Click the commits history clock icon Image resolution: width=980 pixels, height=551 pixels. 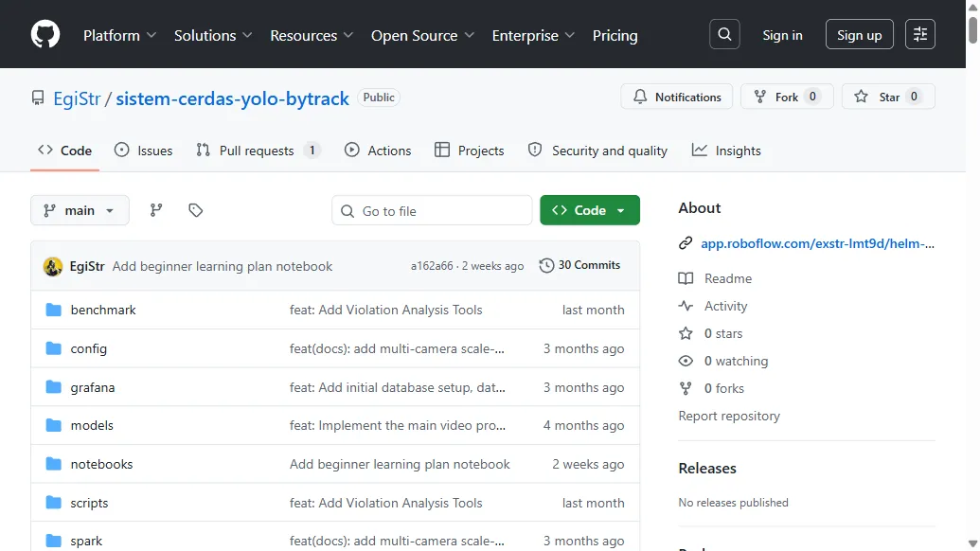pyautogui.click(x=546, y=265)
